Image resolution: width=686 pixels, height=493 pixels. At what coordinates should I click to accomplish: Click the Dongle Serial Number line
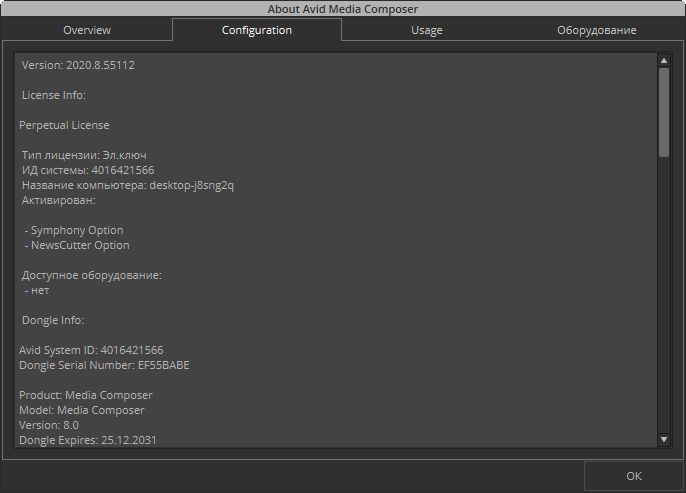104,365
